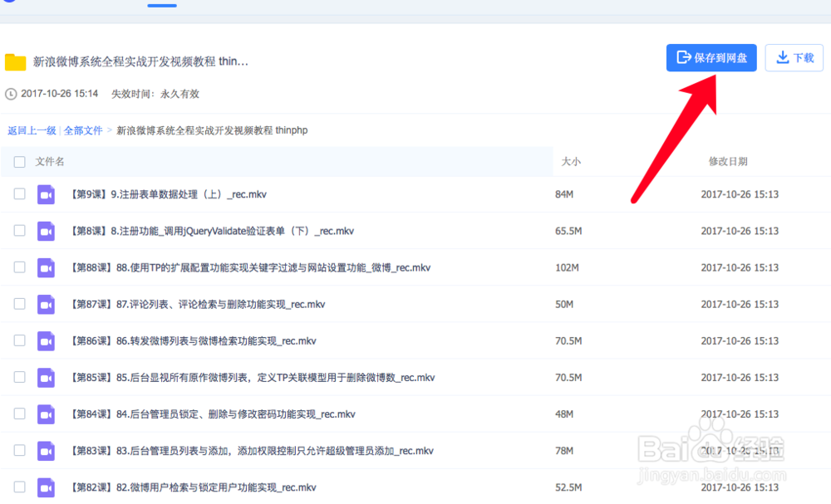
Task: Click the 78M size cell
Action: point(564,451)
